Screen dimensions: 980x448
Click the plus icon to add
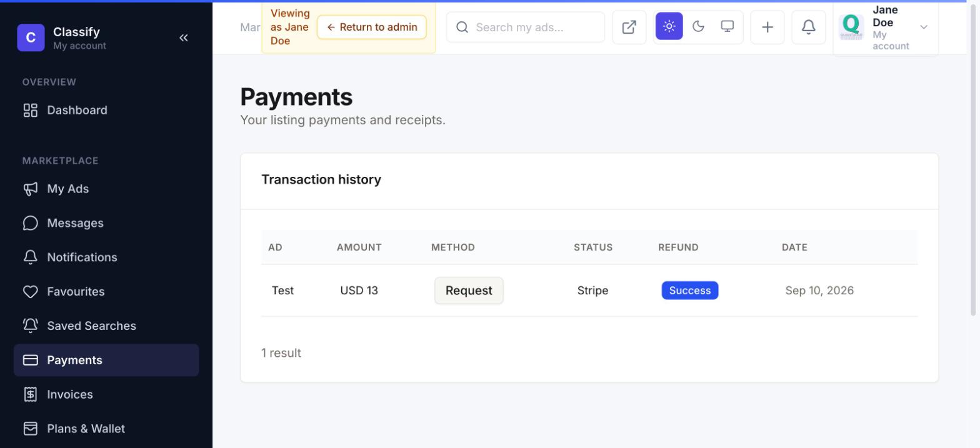tap(767, 27)
